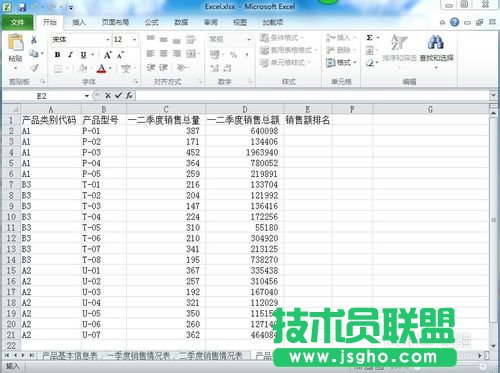Open 单元格样式 cell styles

285,62
